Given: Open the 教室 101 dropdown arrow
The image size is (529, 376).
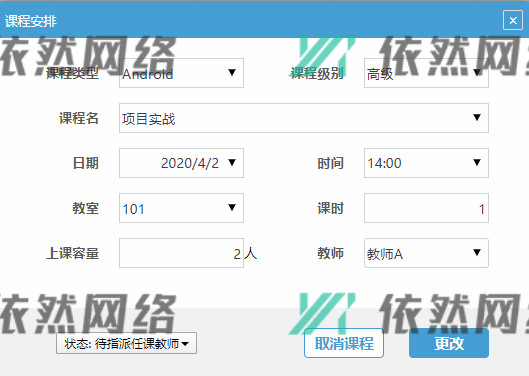Looking at the screenshot, I should tap(232, 207).
